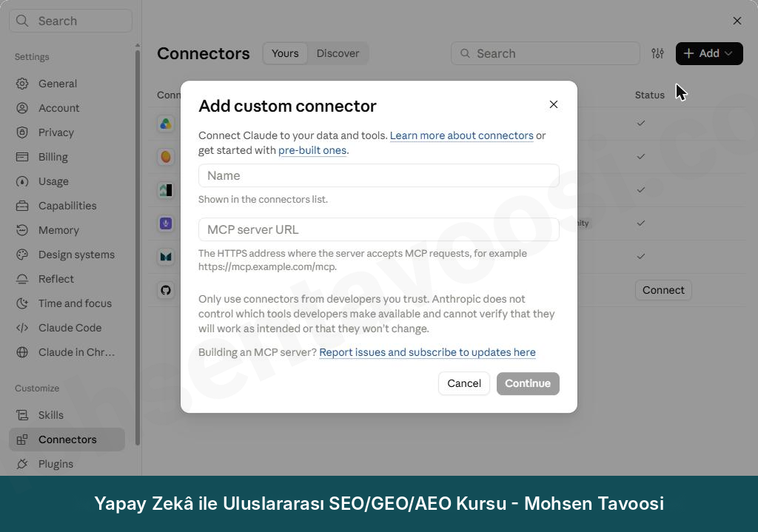Click the Continue button
The height and width of the screenshot is (532, 758).
[527, 383]
